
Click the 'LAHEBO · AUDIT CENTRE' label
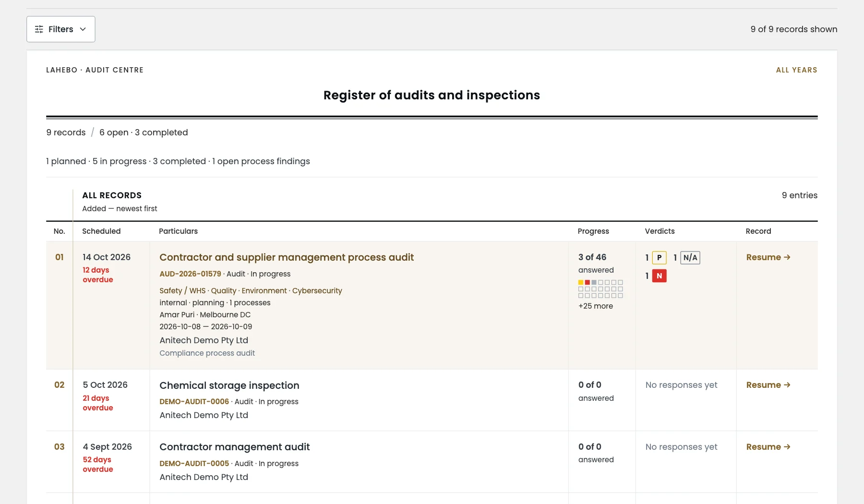click(95, 70)
